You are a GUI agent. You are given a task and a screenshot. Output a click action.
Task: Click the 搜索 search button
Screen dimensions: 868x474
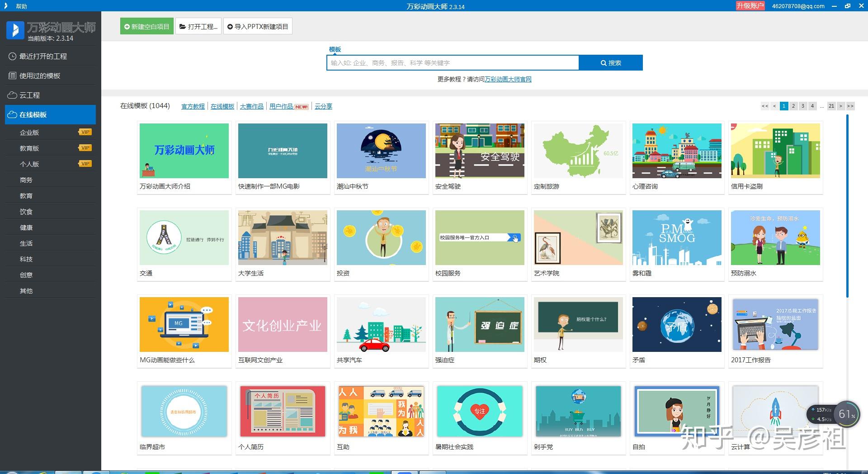611,63
